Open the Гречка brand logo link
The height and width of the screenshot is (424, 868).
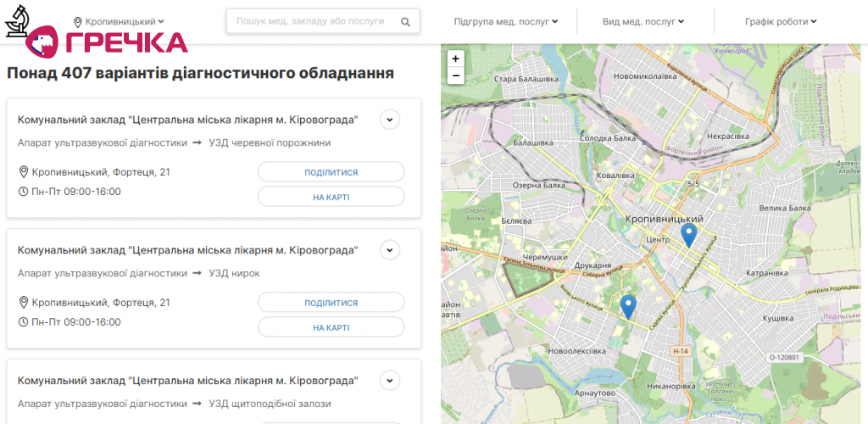pos(106,42)
